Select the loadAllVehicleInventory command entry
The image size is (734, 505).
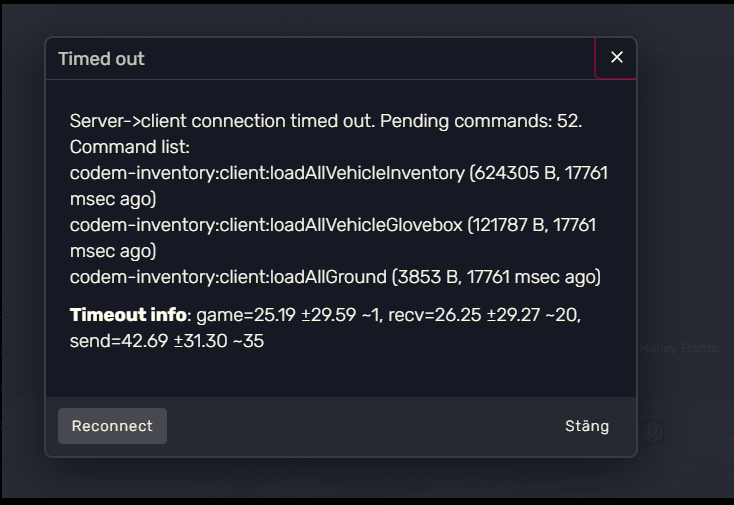point(267,173)
